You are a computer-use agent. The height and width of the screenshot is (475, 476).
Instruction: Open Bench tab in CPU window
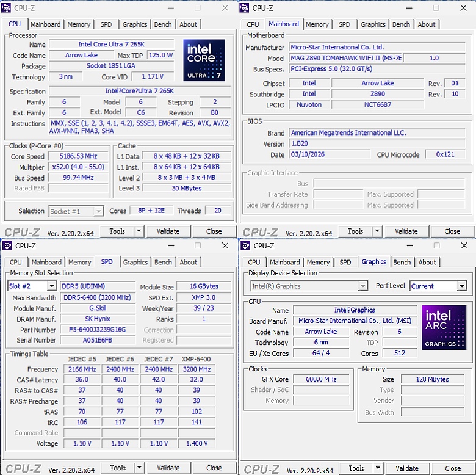click(163, 24)
